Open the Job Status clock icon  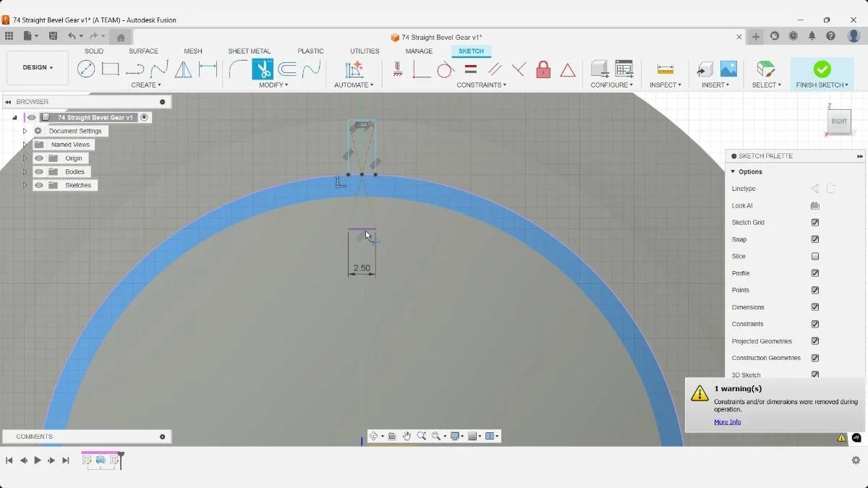click(x=793, y=36)
